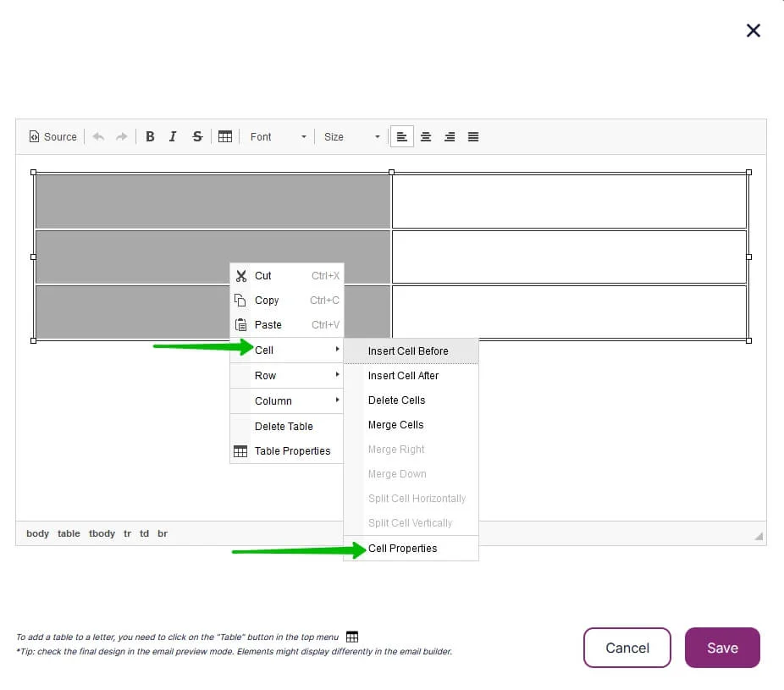Click the top-right empty table cell
Image resolution: width=784 pixels, height=690 pixels.
pyautogui.click(x=569, y=201)
